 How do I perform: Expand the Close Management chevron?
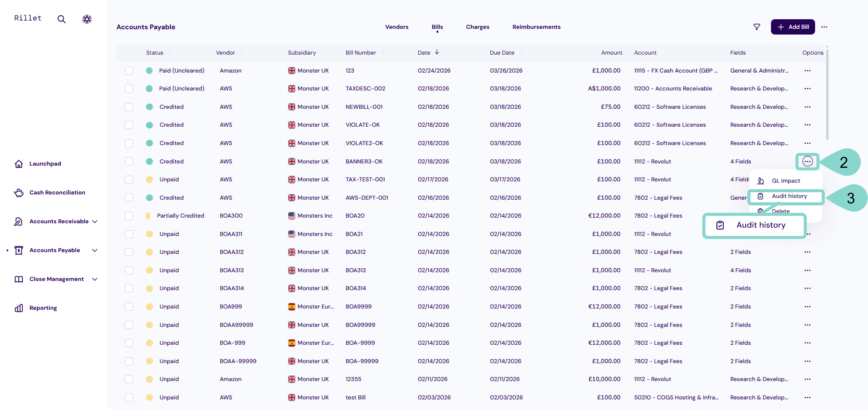(95, 279)
